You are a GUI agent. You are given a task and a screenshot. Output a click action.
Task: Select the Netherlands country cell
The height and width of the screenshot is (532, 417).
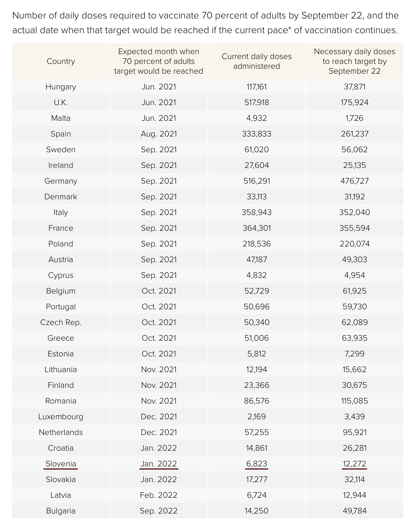click(x=61, y=433)
